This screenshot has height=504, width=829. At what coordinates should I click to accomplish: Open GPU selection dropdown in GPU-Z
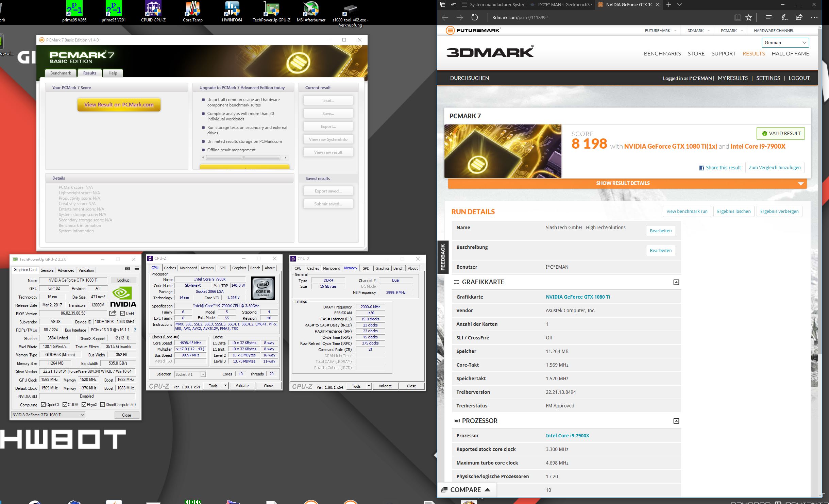pyautogui.click(x=48, y=415)
